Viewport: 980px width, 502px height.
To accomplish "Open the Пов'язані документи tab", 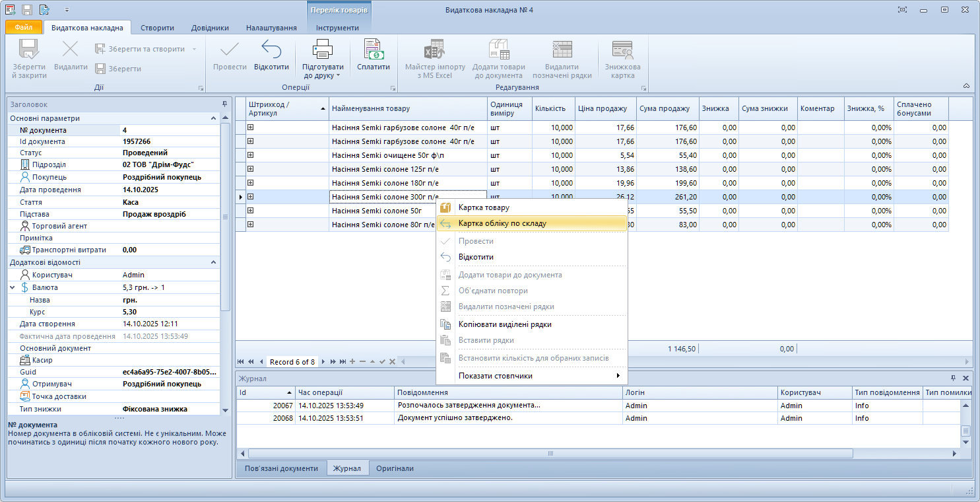I will (x=281, y=468).
